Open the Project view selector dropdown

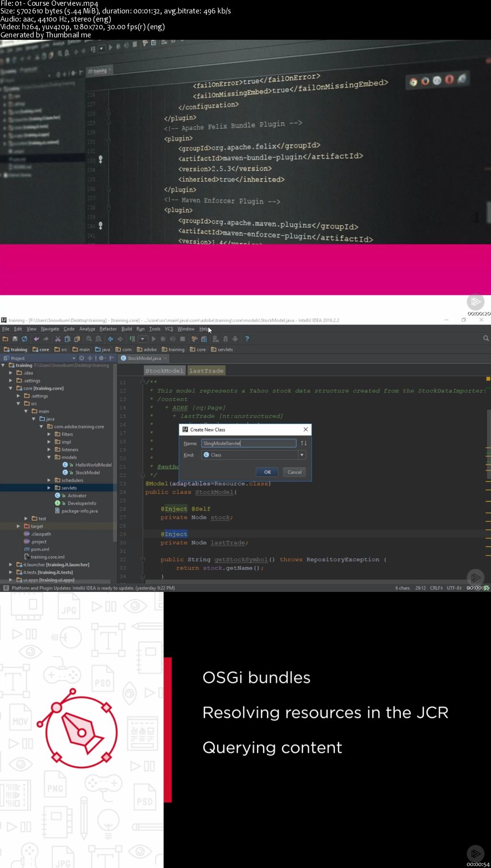74,359
